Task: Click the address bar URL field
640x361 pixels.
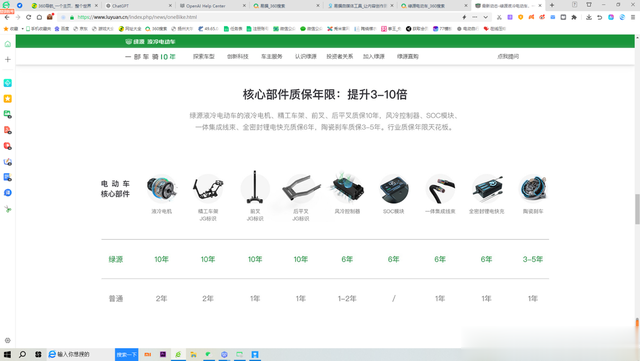Action: [261, 17]
